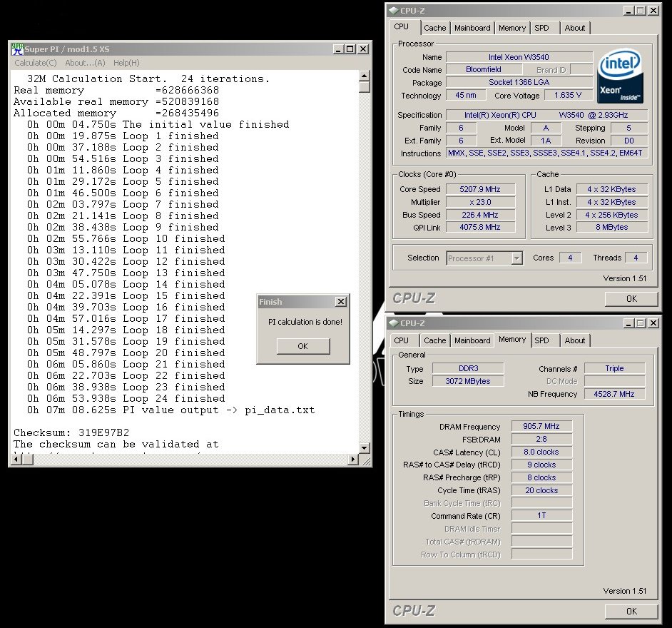
Task: Click the Checksum: 319E97B2 line
Action: [x=71, y=432]
